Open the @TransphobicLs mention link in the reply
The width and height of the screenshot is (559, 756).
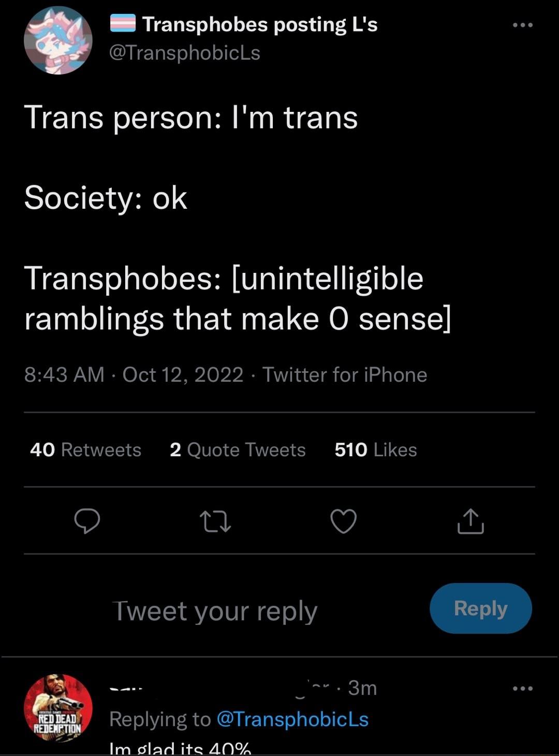293,719
